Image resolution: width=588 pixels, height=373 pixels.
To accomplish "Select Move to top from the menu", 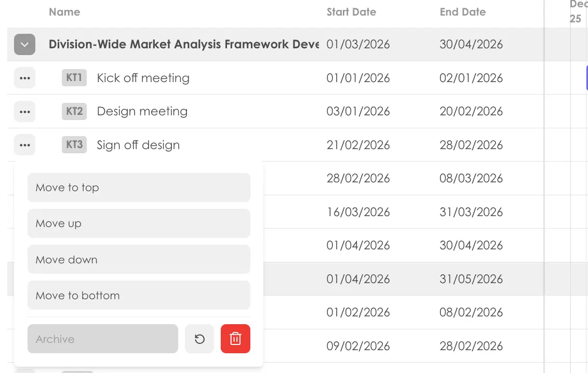I will tap(139, 188).
